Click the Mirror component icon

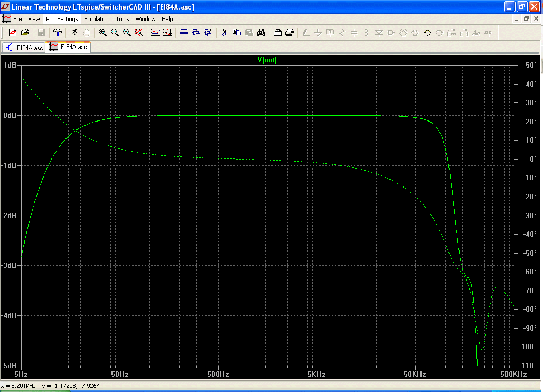pyautogui.click(x=464, y=33)
